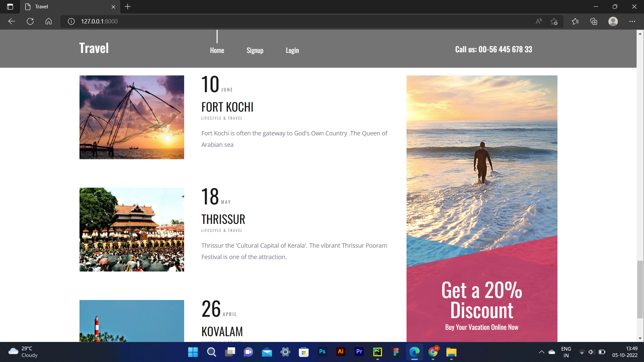Adjust the speaker volume control
644x362 pixels.
[591, 352]
